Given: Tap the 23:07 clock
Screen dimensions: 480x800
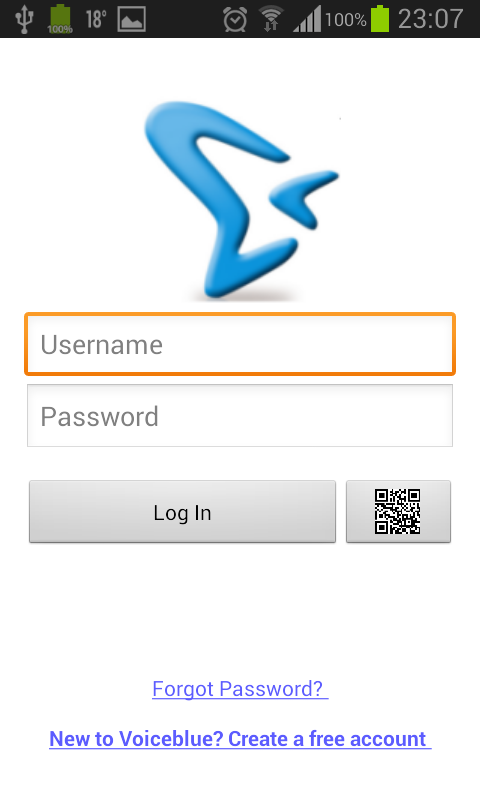Looking at the screenshot, I should tap(430, 19).
